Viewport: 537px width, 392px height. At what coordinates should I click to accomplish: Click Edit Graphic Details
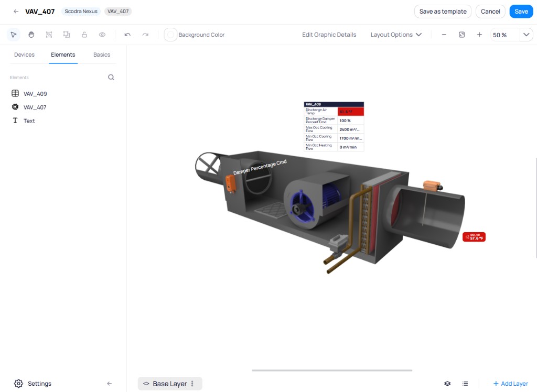click(329, 35)
